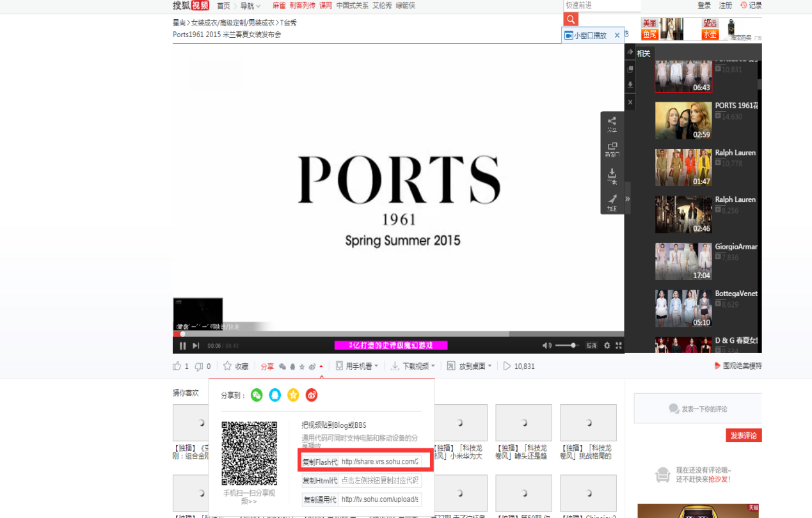812x518 pixels.
Task: Adjust the volume slider in the player
Action: pyautogui.click(x=567, y=345)
